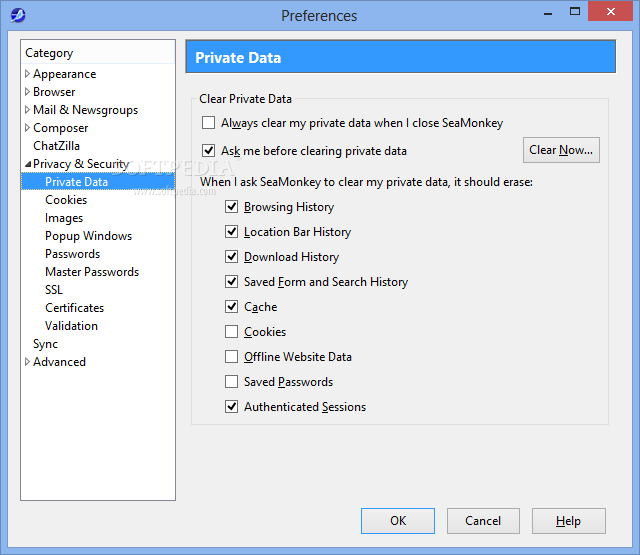Close the Preferences window
This screenshot has width=640, height=555.
tap(611, 11)
